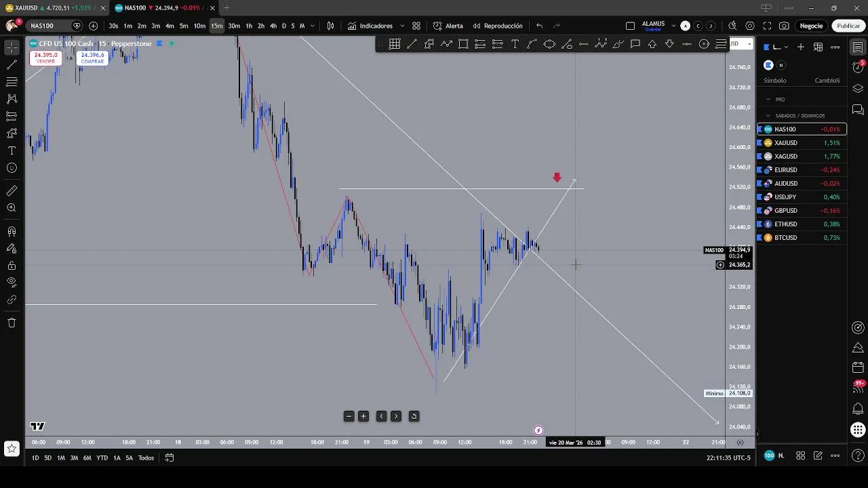
Task: Toggle the layout selector square icon
Action: coord(630,26)
